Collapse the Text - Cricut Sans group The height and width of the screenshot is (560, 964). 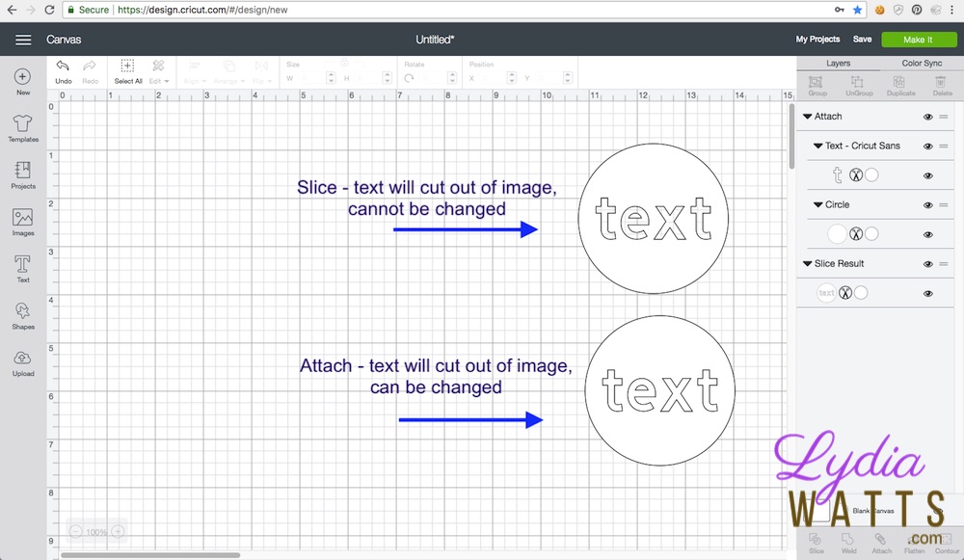[x=817, y=146]
